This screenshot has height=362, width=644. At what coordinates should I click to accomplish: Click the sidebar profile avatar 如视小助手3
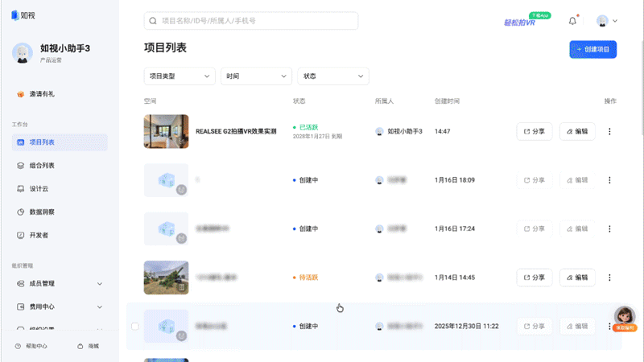23,53
